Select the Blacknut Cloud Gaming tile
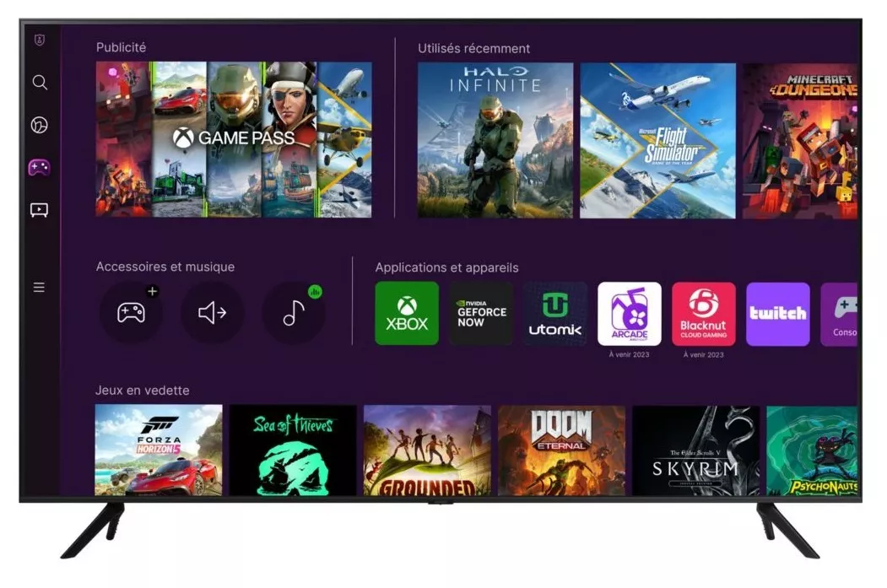 point(704,314)
